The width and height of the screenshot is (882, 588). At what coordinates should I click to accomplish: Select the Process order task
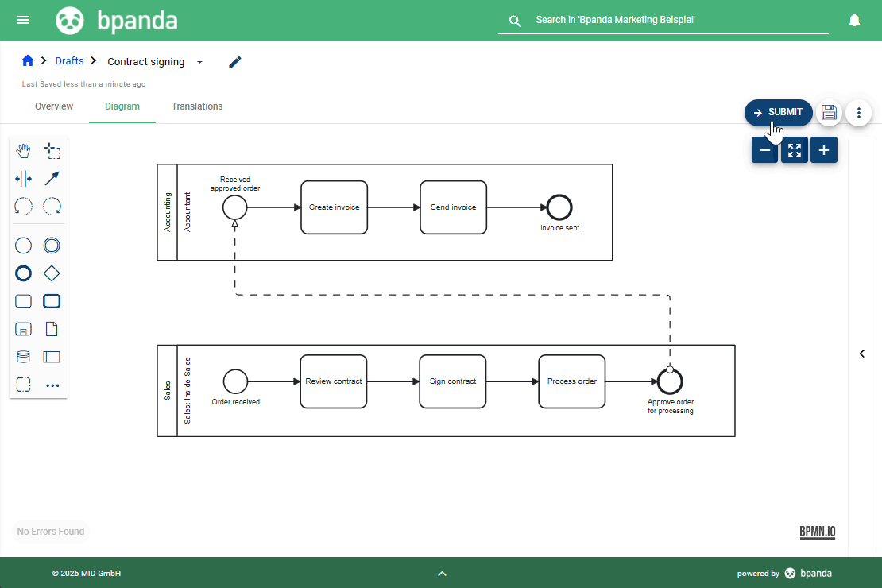[x=572, y=381]
